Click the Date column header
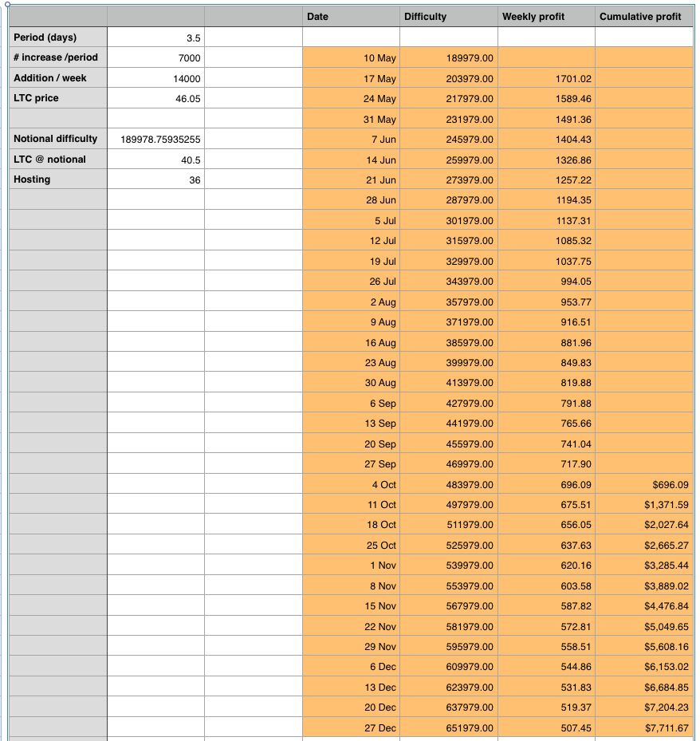The image size is (700, 741). (x=351, y=16)
